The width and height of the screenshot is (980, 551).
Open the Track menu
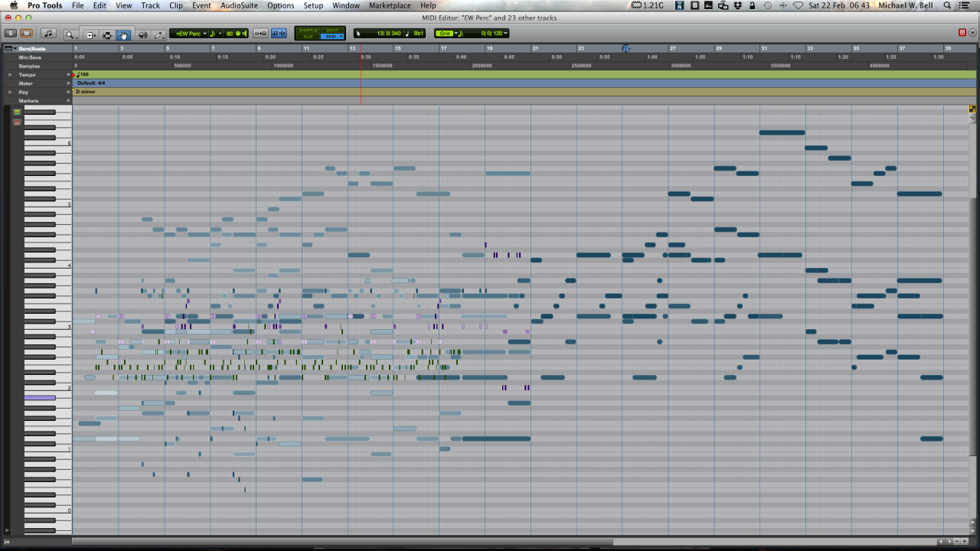(151, 5)
